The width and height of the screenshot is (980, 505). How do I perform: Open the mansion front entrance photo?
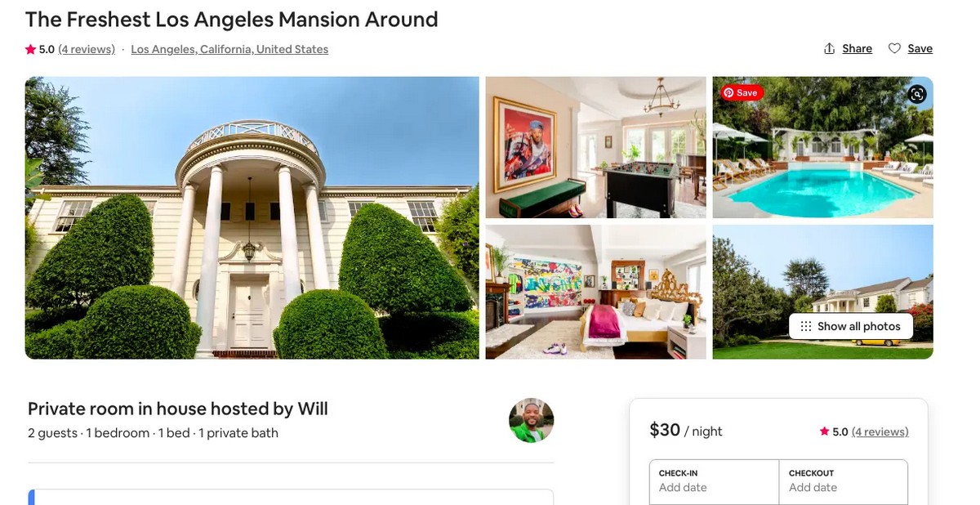pos(252,218)
